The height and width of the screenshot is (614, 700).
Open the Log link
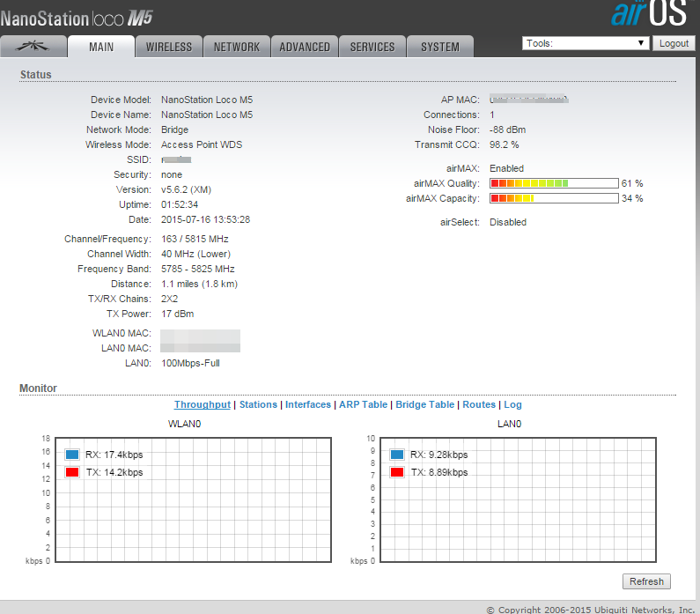coord(512,404)
